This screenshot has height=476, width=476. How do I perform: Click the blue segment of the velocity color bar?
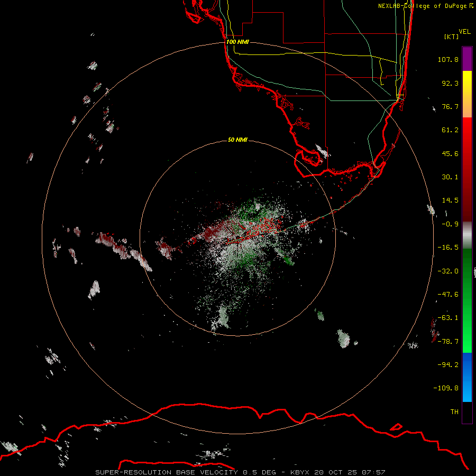tap(467, 377)
